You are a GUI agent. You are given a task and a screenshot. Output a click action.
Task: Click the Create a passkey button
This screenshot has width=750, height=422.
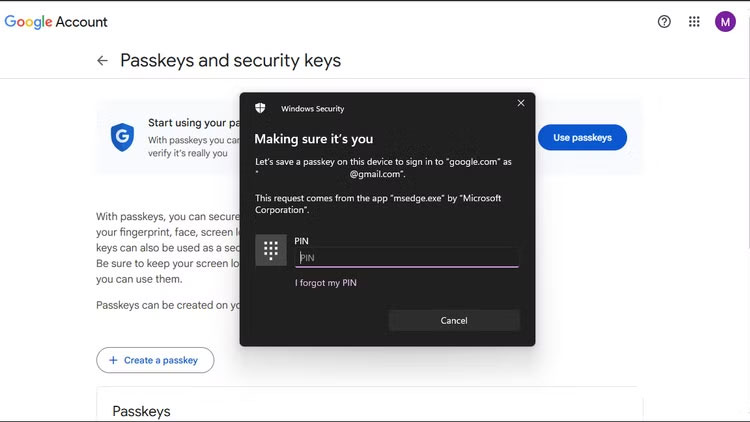click(x=155, y=360)
